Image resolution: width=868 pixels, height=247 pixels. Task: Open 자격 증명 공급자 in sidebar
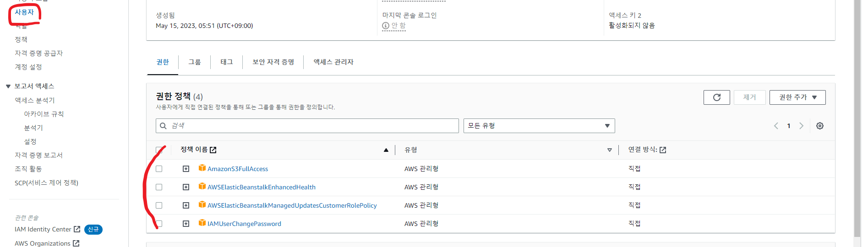[x=39, y=54]
